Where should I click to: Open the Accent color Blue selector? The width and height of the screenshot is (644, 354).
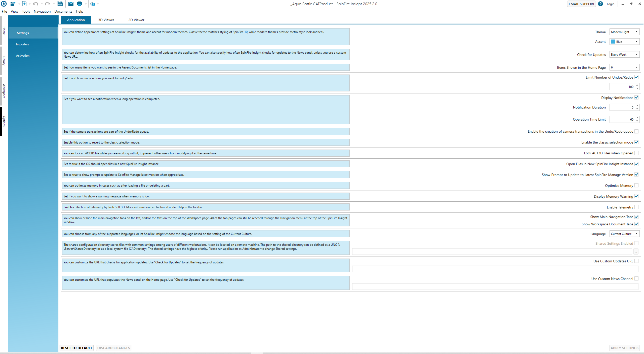(x=624, y=41)
